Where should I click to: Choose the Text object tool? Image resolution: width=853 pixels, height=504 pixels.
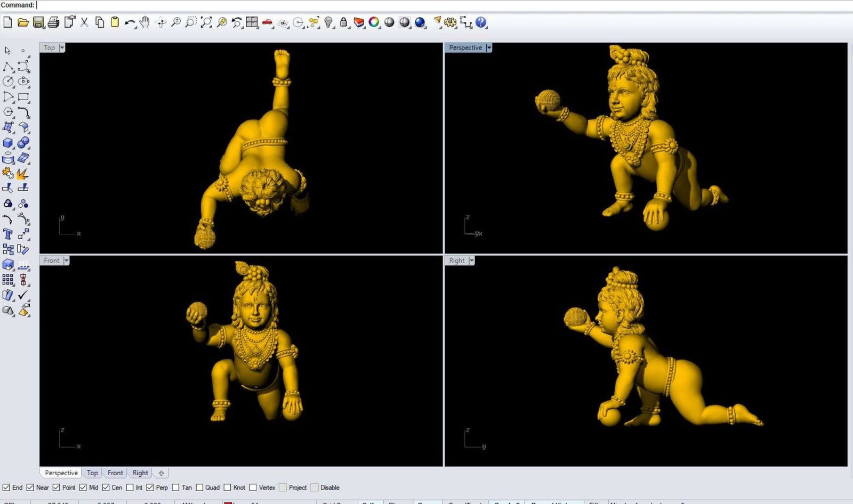[x=8, y=234]
